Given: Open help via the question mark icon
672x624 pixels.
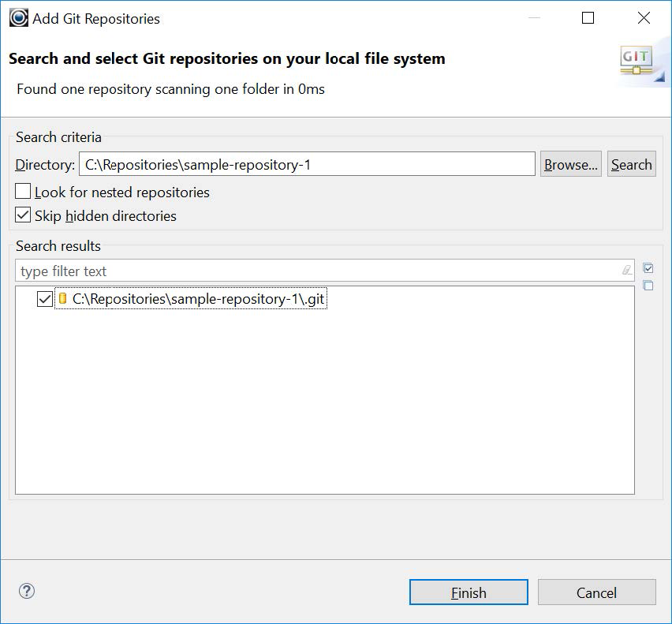Looking at the screenshot, I should coord(28,592).
